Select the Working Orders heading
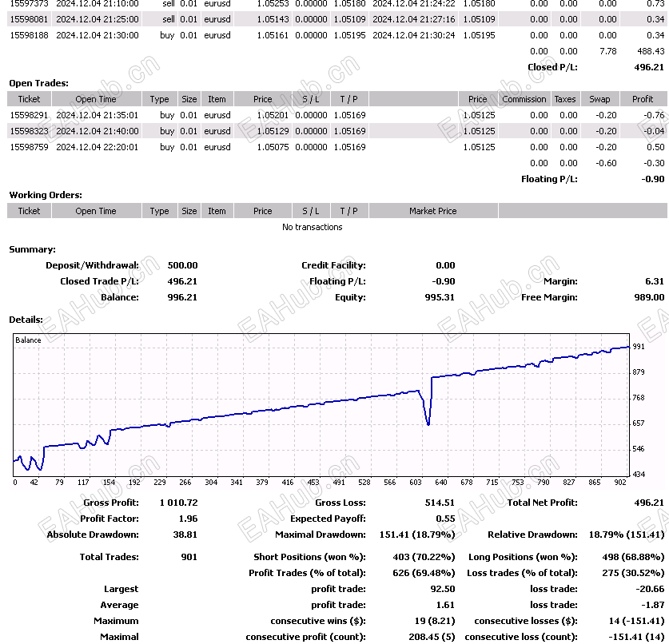This screenshot has height=644, width=669. (x=46, y=195)
